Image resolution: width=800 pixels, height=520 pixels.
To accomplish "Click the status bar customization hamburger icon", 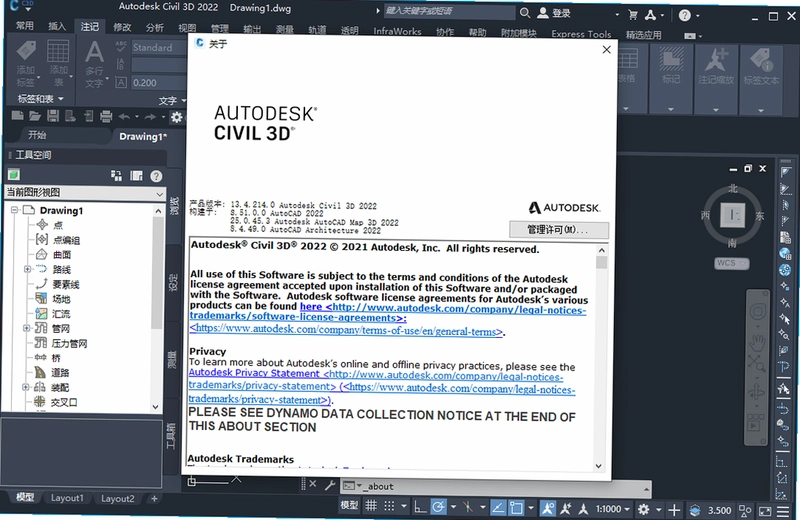I will tap(783, 511).
